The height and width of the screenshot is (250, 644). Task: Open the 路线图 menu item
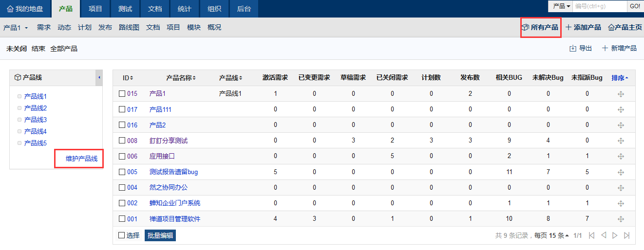click(129, 28)
